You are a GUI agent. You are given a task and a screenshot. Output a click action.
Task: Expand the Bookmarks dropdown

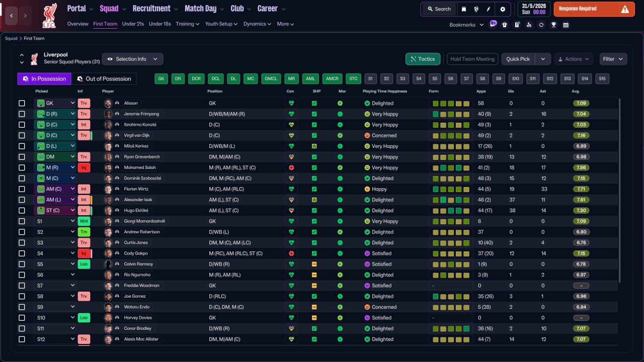click(466, 25)
